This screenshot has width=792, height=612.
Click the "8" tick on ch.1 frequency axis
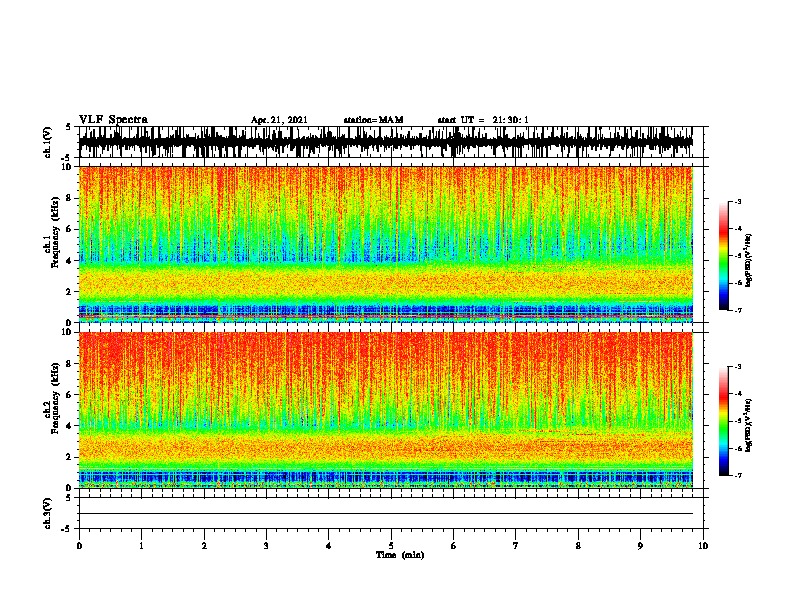(x=69, y=198)
